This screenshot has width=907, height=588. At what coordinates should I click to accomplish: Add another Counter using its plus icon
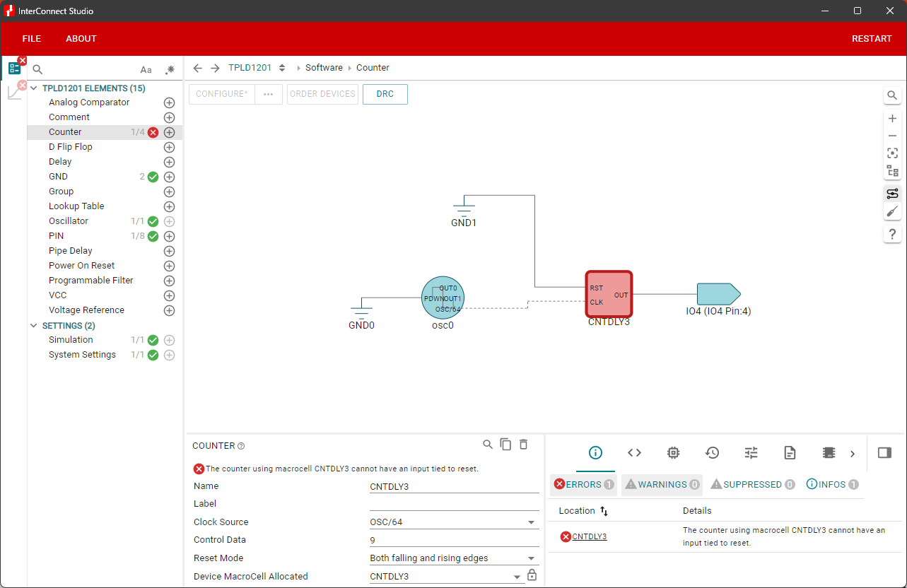coord(169,132)
